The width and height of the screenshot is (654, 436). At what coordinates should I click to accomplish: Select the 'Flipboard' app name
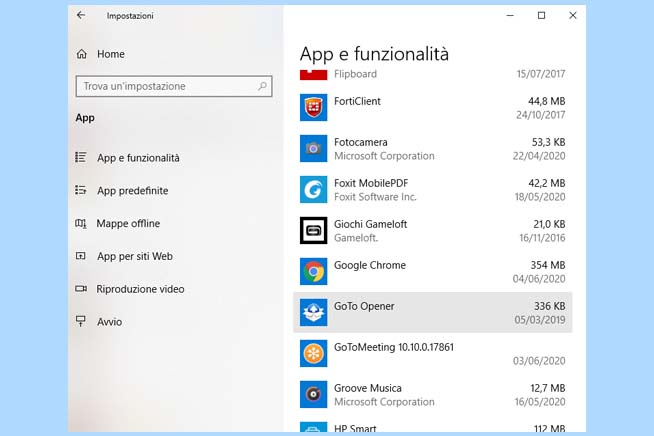point(355,74)
